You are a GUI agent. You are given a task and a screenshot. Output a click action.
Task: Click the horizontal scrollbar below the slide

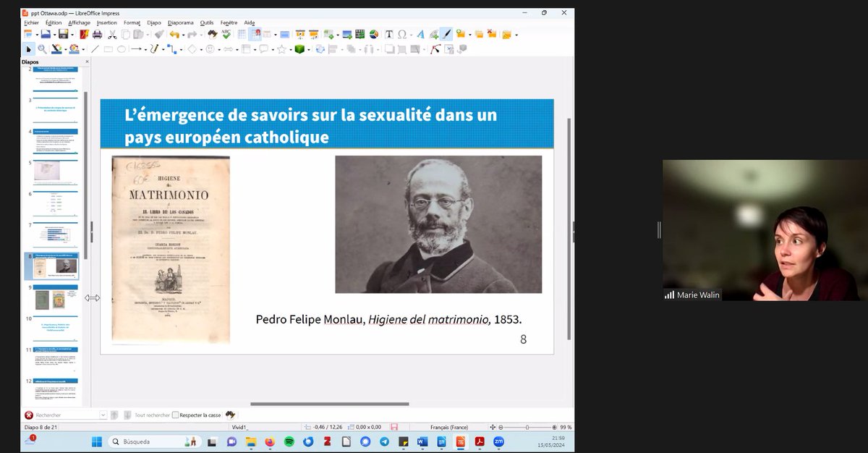[330, 404]
